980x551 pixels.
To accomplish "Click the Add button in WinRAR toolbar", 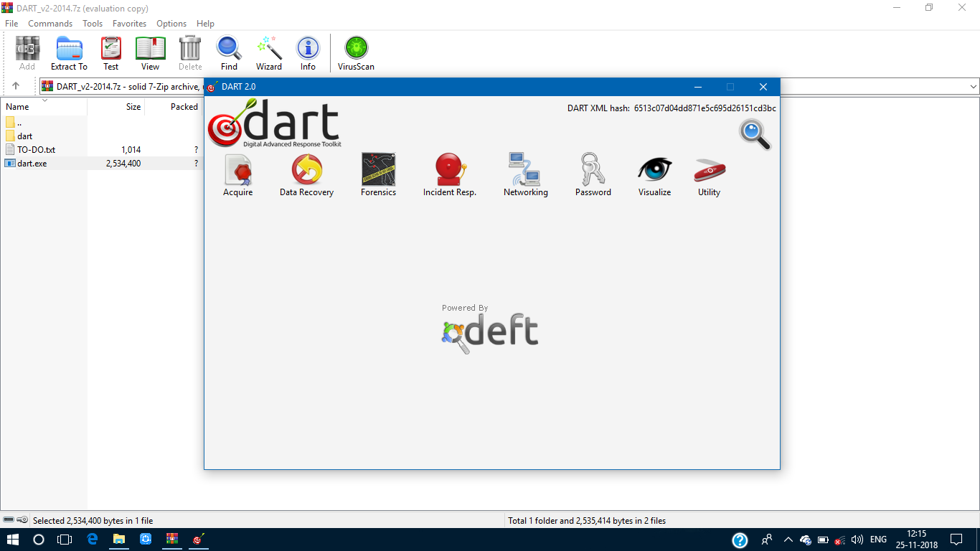I will click(27, 54).
